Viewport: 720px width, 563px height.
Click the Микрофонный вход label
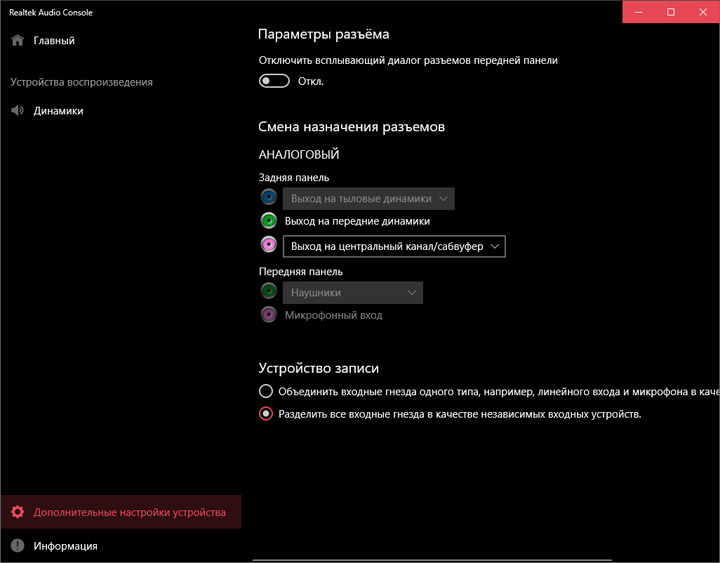(333, 315)
